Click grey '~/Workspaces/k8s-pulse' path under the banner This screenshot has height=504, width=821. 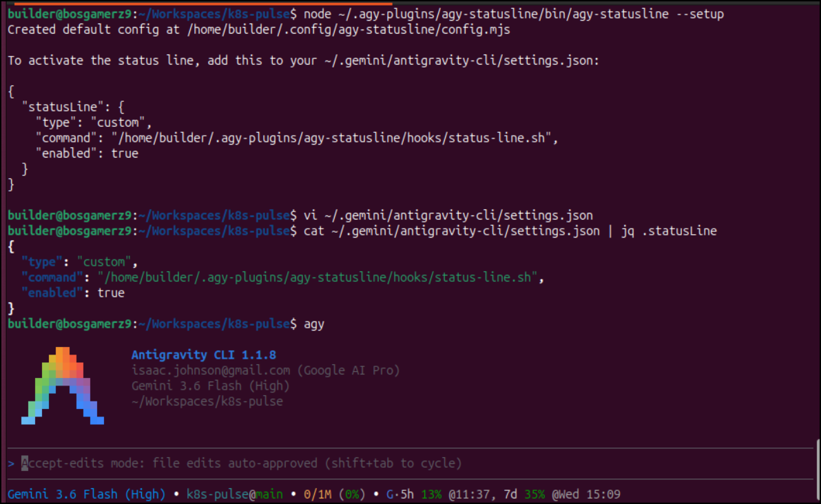click(x=207, y=401)
